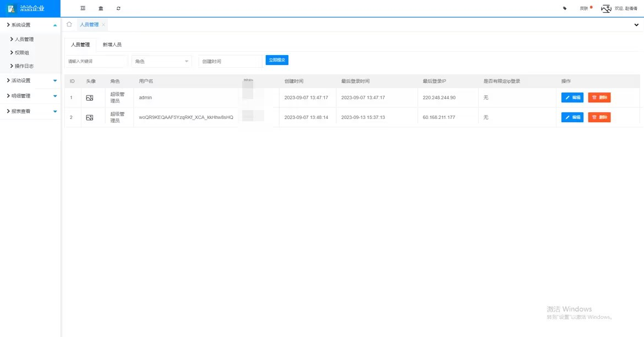
Task: Switch to the 新增人员 tab
Action: coord(112,45)
